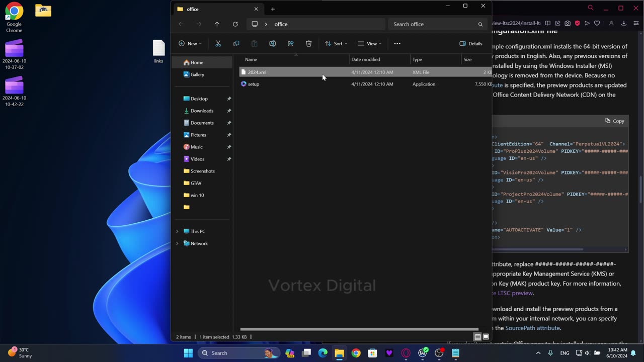Click the Cut scissors icon in Explorer toolbar
Screen dimensions: 644x362
(218, 44)
